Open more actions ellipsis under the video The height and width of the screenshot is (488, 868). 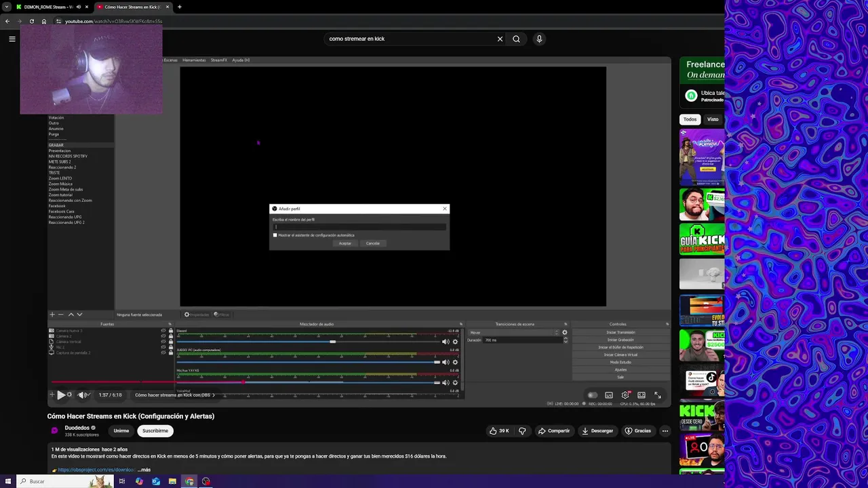coord(665,430)
